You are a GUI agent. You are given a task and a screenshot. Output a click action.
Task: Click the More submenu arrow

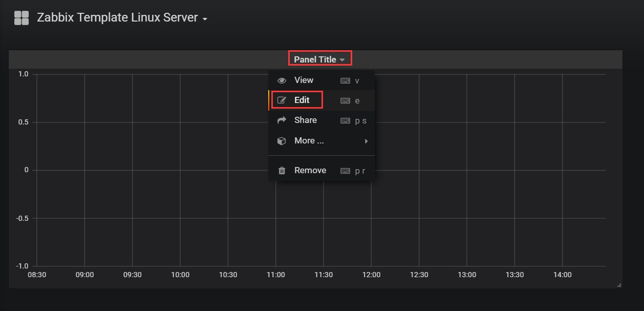(x=366, y=141)
